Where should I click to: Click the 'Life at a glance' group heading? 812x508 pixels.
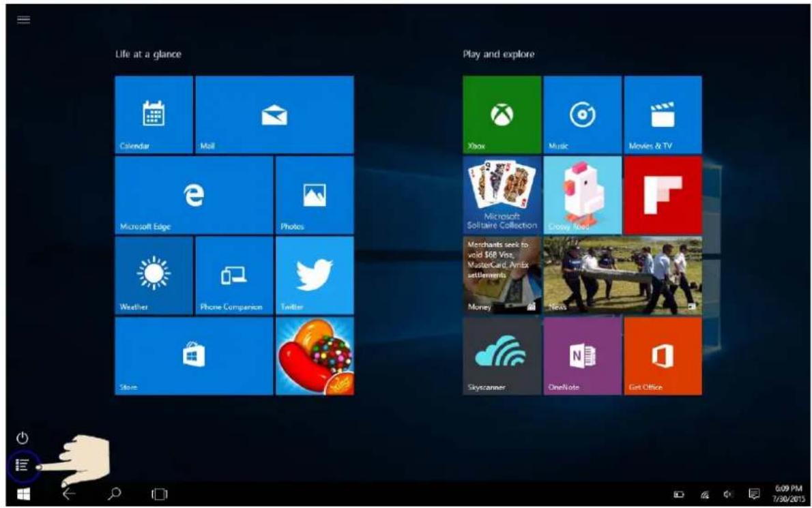click(x=148, y=55)
